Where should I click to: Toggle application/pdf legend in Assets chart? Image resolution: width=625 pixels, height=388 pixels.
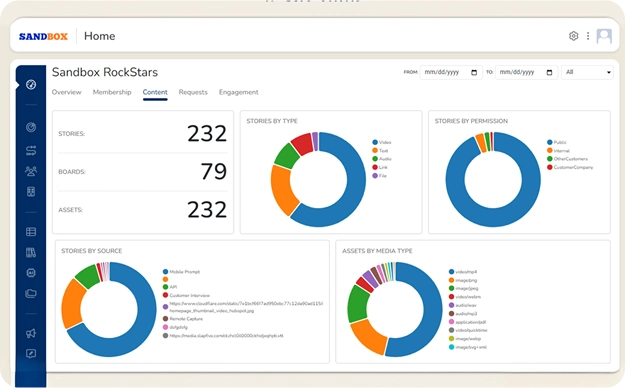pos(467,322)
